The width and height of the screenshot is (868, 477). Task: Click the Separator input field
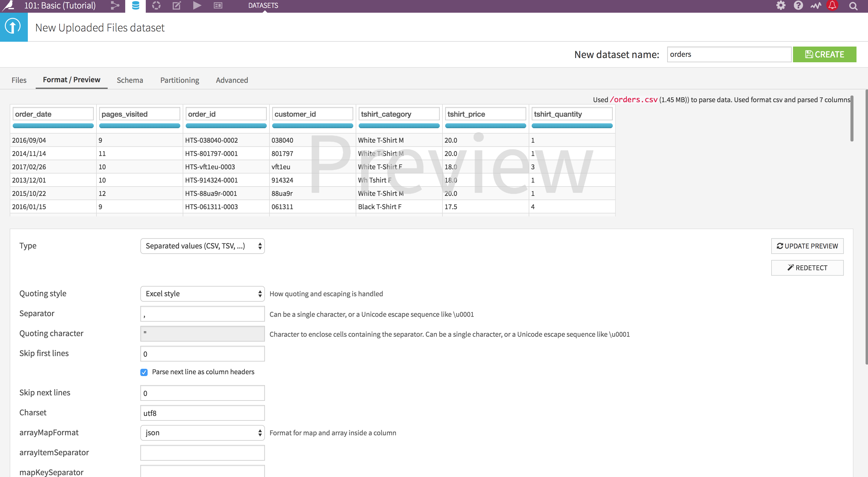[x=202, y=314]
